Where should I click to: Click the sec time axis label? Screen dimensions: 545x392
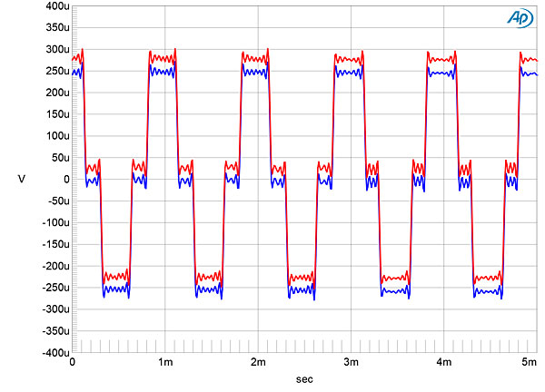(303, 381)
